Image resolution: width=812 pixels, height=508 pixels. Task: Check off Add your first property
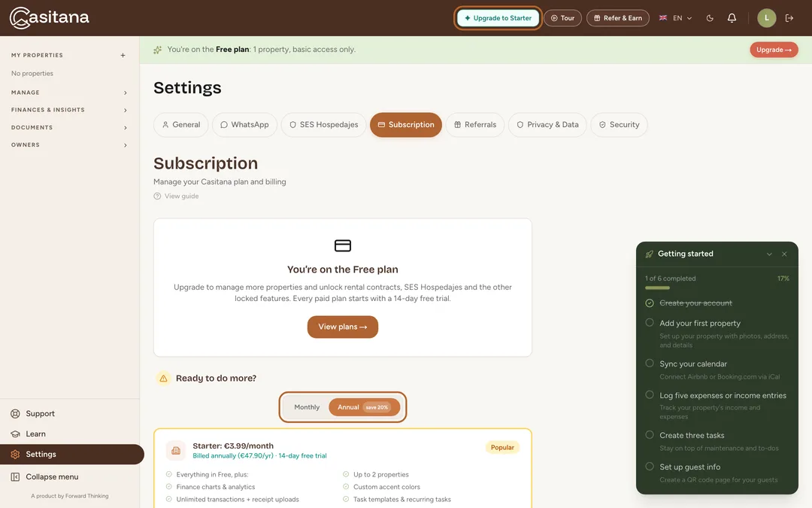(x=650, y=322)
